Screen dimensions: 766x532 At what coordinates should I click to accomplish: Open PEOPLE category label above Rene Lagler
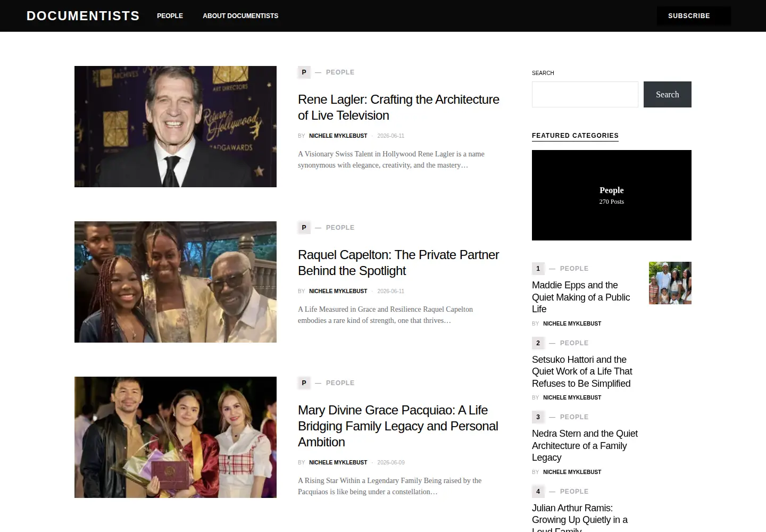(340, 72)
